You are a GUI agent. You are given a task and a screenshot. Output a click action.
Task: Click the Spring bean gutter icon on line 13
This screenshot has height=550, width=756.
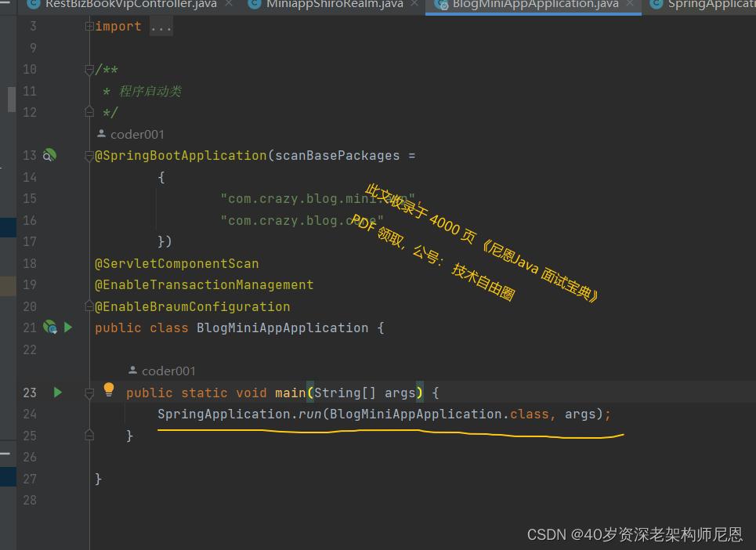(49, 155)
